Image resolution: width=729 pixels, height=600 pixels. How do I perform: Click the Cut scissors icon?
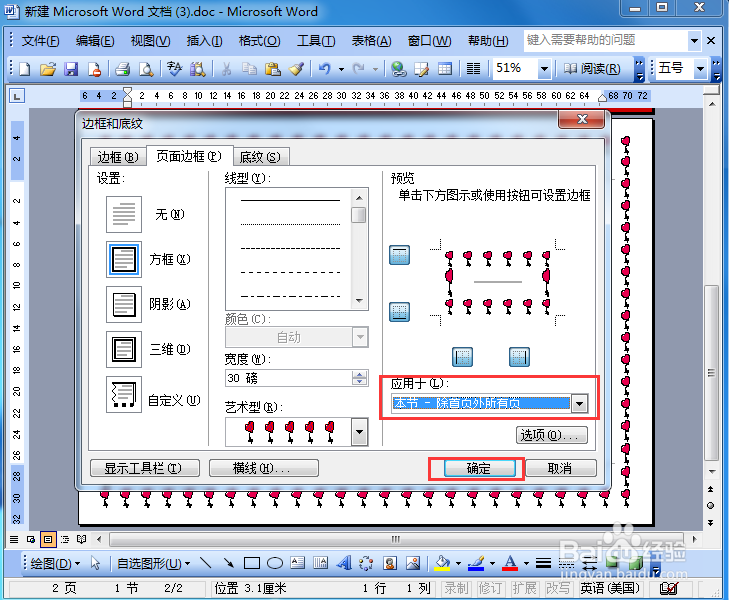pos(226,69)
